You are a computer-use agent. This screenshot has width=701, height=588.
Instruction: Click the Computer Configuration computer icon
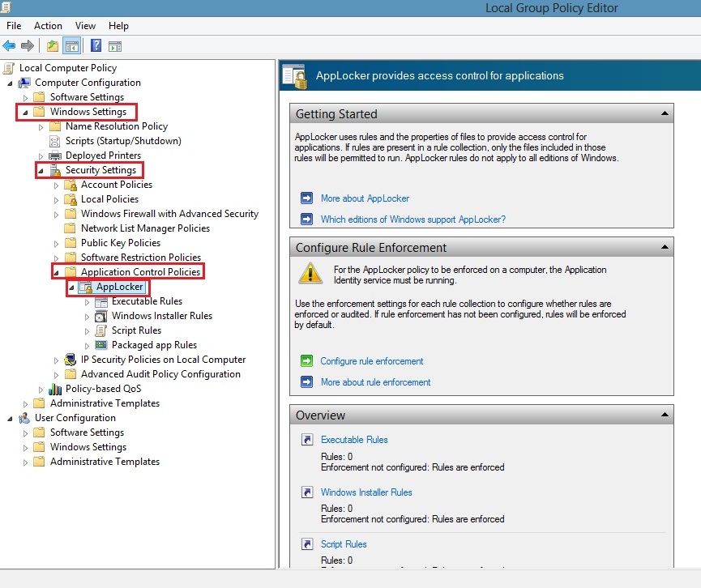point(24,83)
